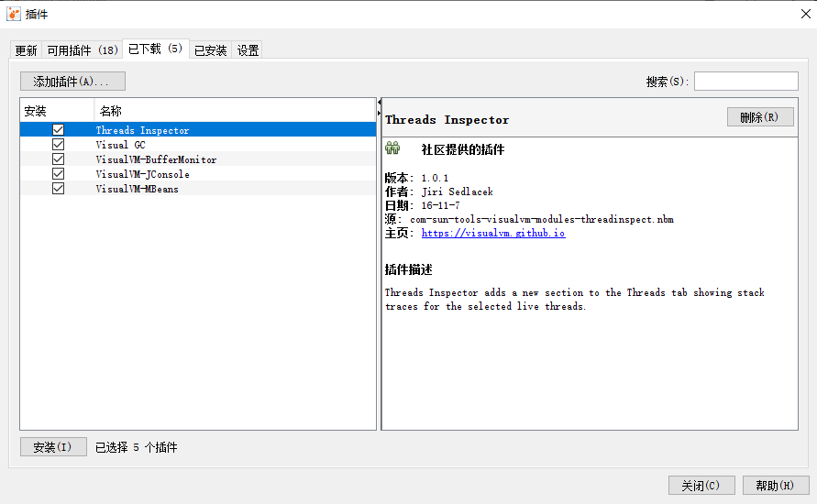
Task: Uncheck the VisualVM-JConsole checkbox
Action: (x=59, y=174)
